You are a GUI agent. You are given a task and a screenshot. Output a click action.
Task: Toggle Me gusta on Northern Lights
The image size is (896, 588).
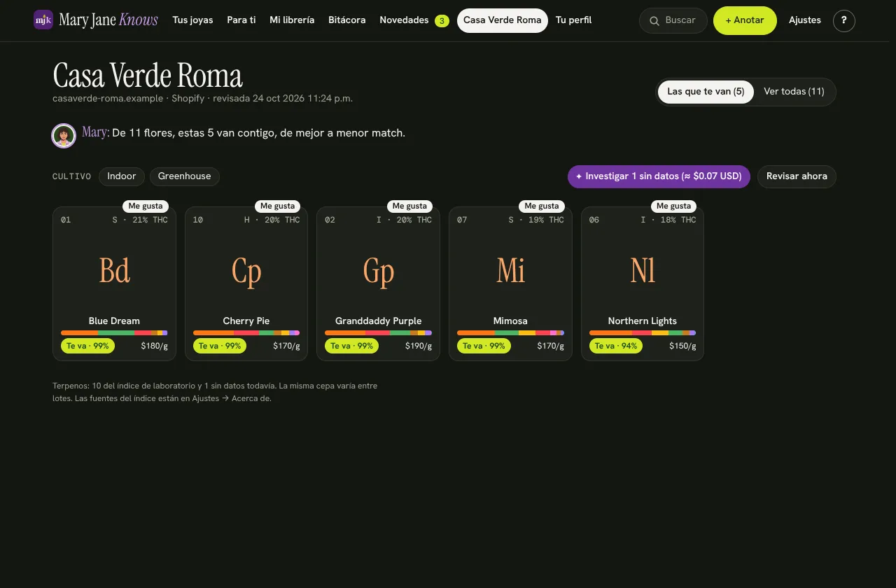(x=673, y=206)
